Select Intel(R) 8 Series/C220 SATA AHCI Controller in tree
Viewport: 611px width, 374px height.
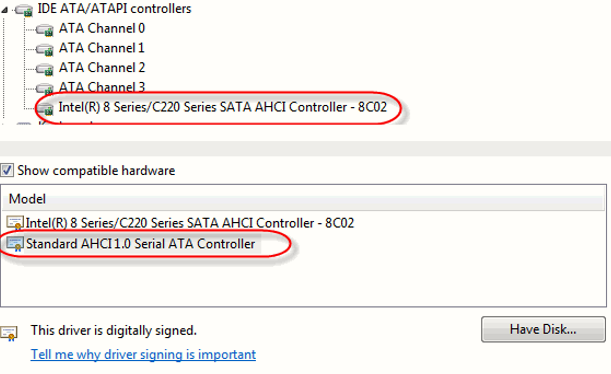pos(223,107)
